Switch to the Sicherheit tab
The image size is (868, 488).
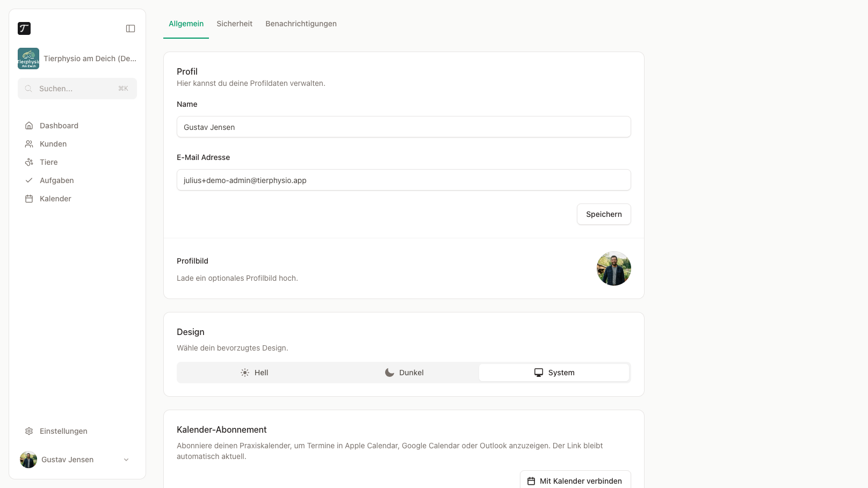[234, 24]
